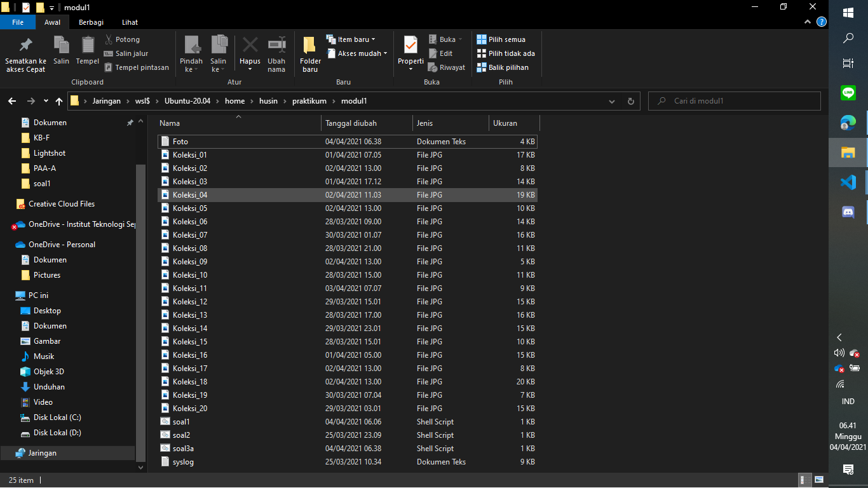Go up one folder level arrow
Screen dimensions: 868x488
tap(59, 101)
